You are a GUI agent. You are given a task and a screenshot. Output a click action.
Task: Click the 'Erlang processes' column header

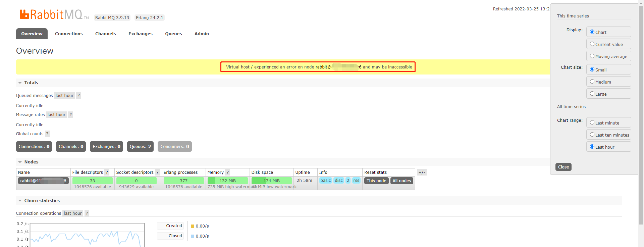[180, 172]
